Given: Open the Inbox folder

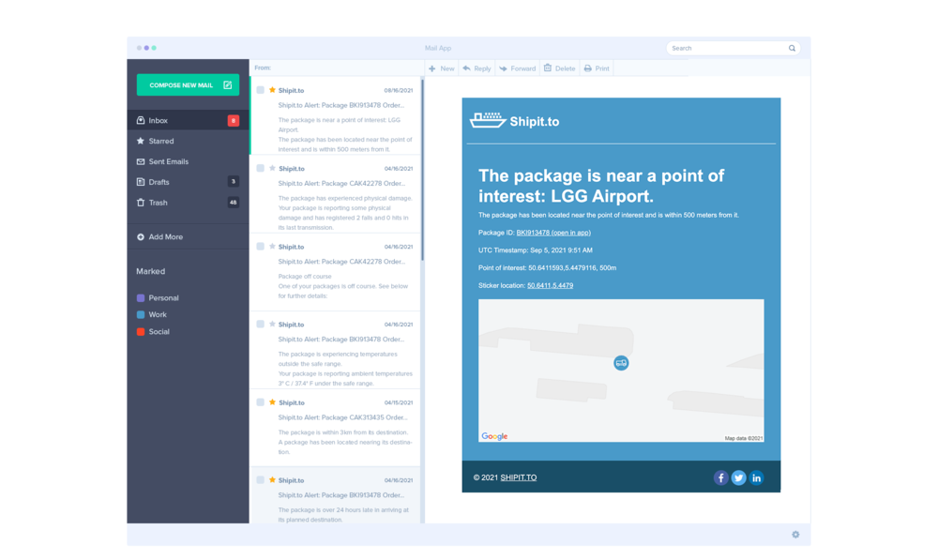Looking at the screenshot, I should [x=188, y=120].
